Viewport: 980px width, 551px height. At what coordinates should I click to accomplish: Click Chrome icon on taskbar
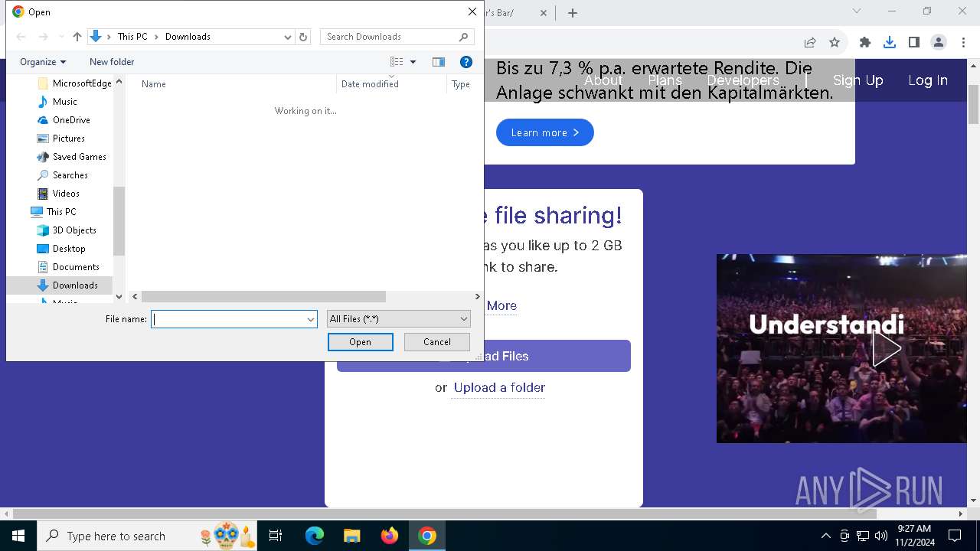tap(427, 536)
